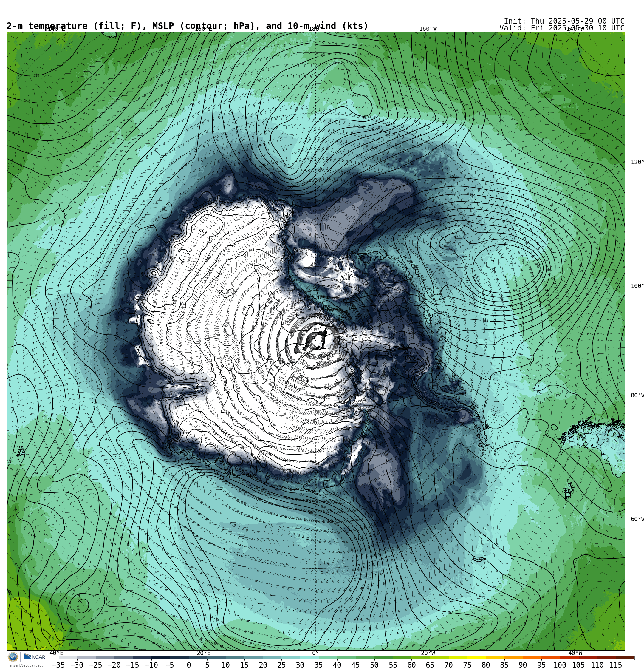Click the '0°' longitude label at the bottom
Viewport: 644px width, 669px height.
(315, 653)
